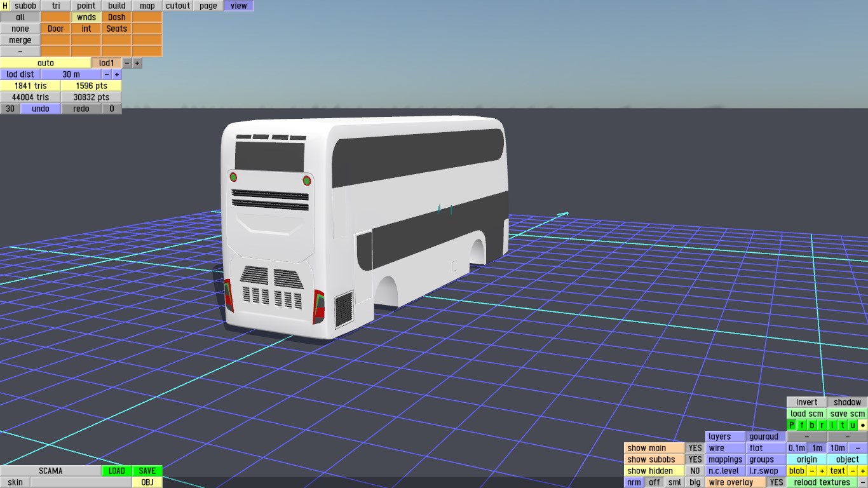The height and width of the screenshot is (488, 868).
Task: Toggle the layers display option
Action: (x=726, y=437)
